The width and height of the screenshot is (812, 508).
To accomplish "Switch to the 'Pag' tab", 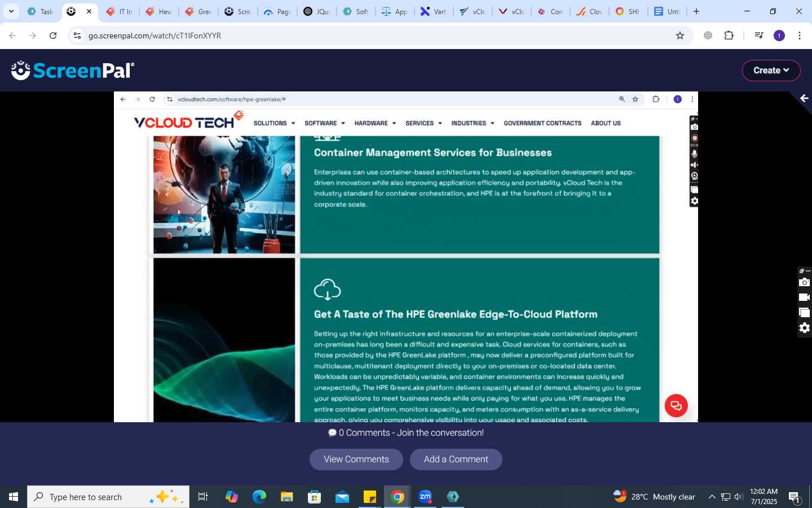I will [x=277, y=11].
